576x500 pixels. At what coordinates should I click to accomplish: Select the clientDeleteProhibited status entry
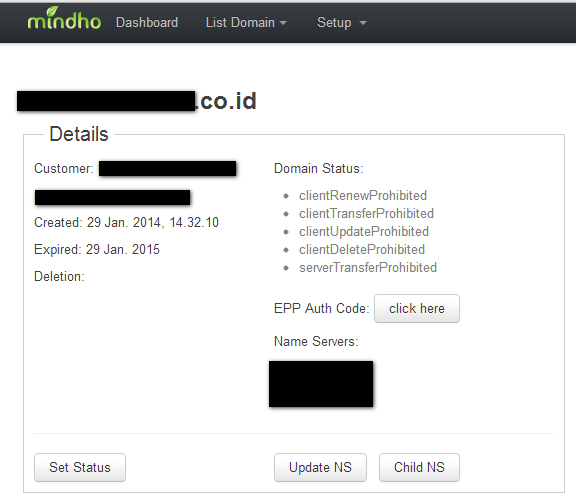tap(362, 249)
